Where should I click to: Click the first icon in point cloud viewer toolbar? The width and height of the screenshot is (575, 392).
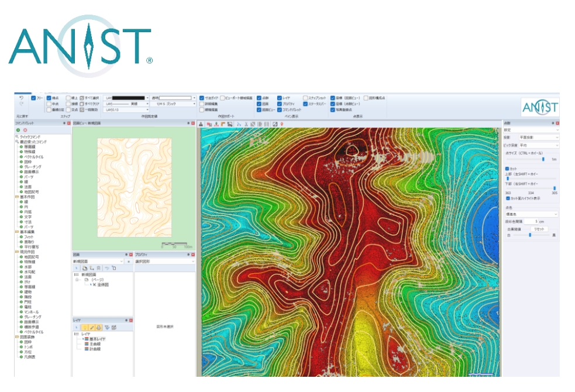pyautogui.click(x=201, y=124)
